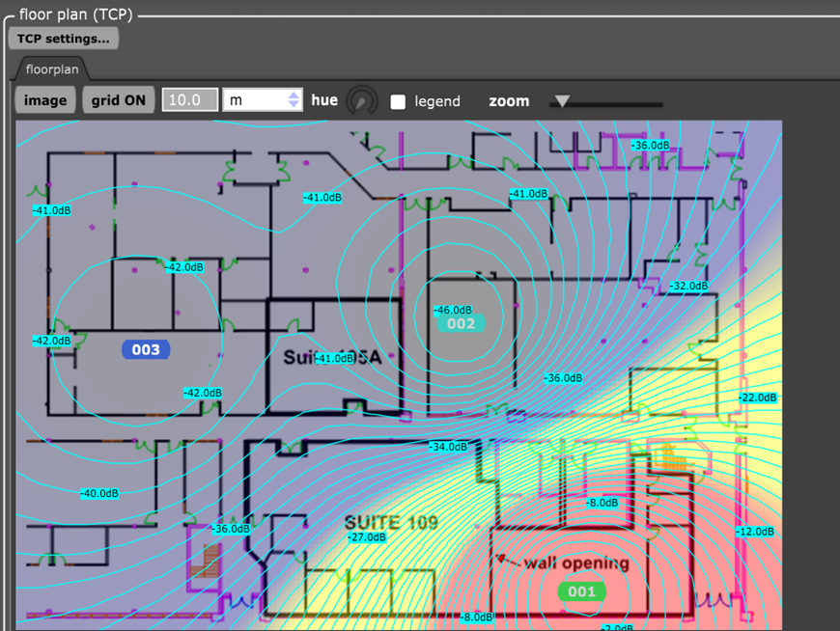Image resolution: width=840 pixels, height=631 pixels.
Task: Click the -12.0dB contour label
Action: 755,532
